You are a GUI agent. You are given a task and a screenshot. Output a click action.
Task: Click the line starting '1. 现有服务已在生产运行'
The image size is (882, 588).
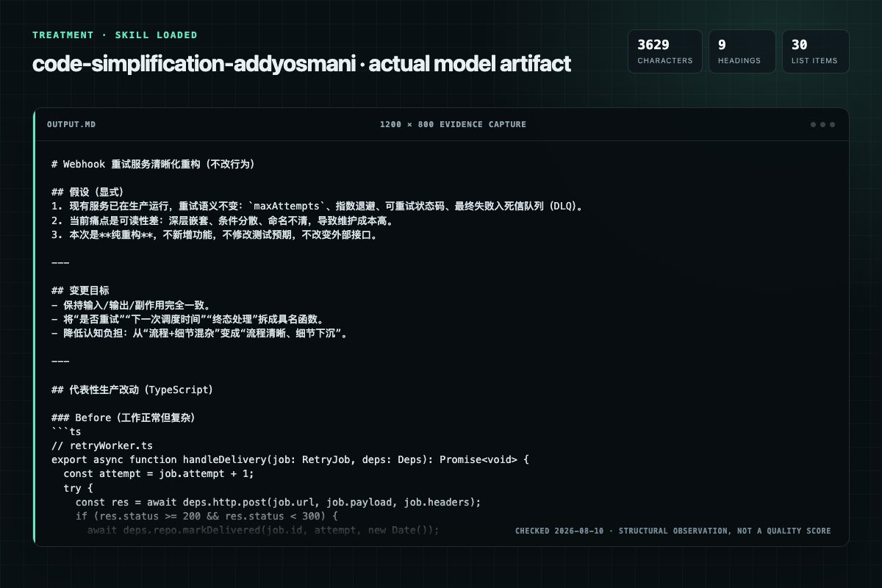319,207
